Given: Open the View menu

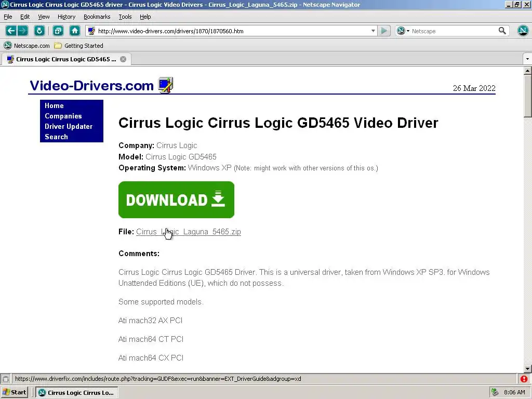Looking at the screenshot, I should (44, 17).
